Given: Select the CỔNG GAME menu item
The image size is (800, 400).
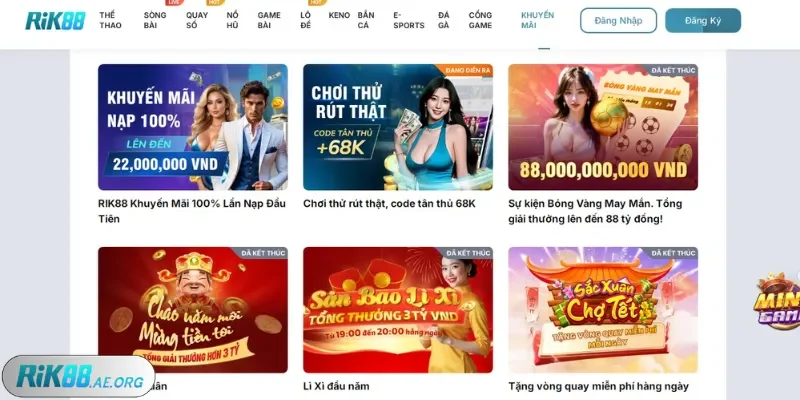Looking at the screenshot, I should [x=480, y=20].
